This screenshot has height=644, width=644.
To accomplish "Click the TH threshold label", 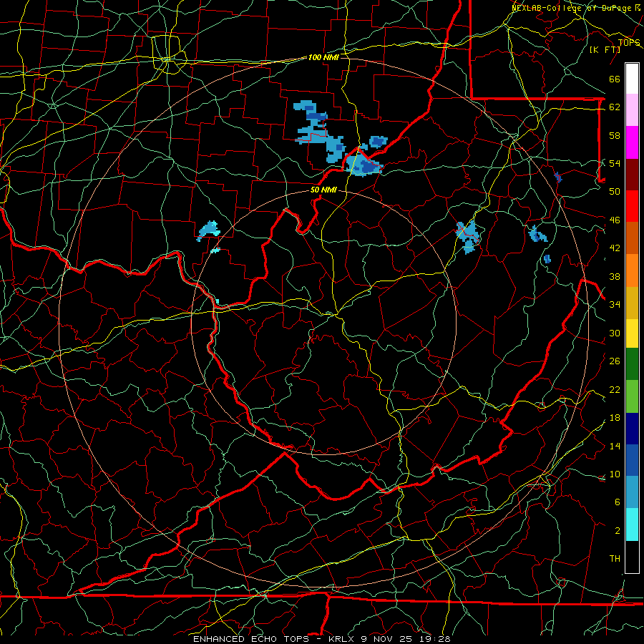I will [615, 558].
